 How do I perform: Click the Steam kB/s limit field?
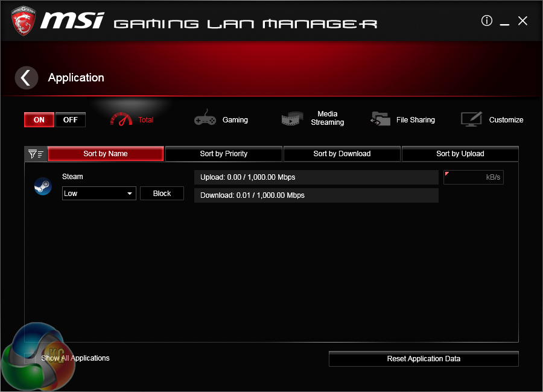pos(474,177)
